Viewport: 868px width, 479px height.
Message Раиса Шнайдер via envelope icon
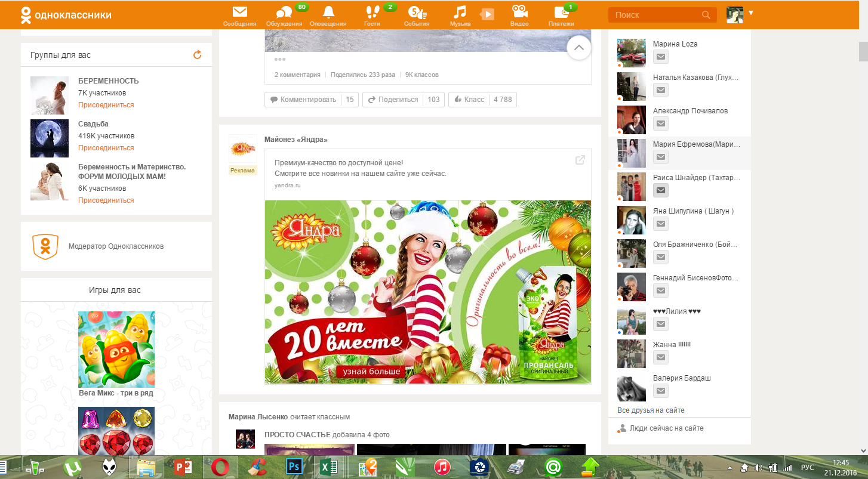(x=660, y=190)
